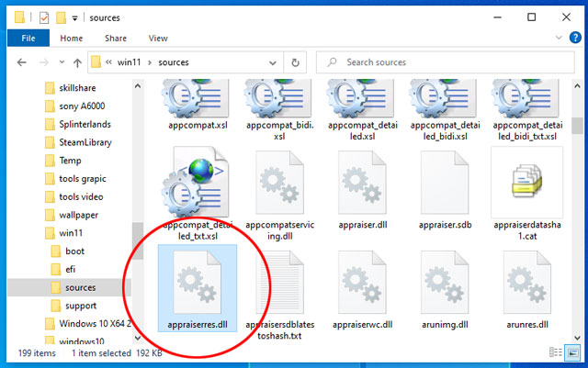Click the folder icon in title bar

pyautogui.click(x=19, y=17)
